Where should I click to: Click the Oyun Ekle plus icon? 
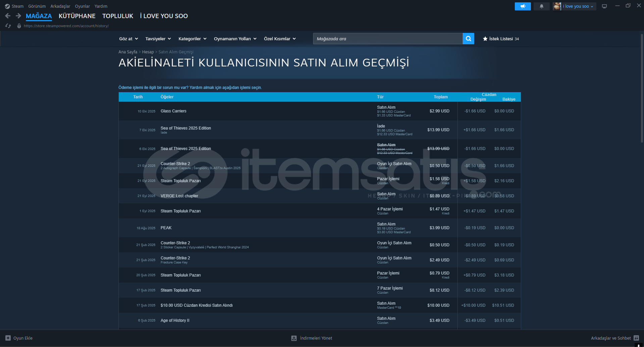pos(8,338)
